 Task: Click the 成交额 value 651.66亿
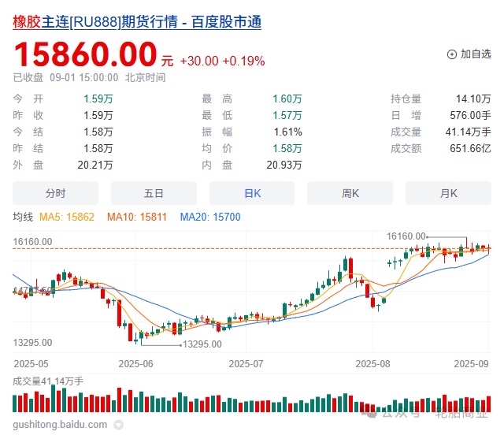tap(470, 148)
